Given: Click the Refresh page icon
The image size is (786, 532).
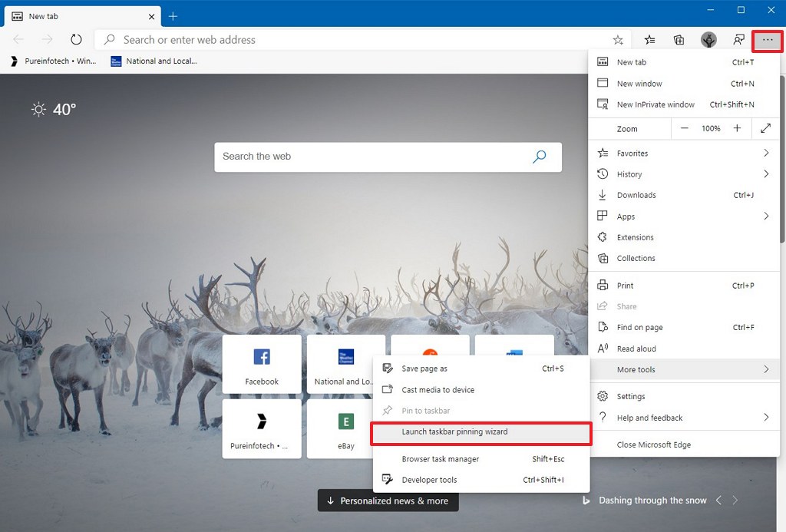Looking at the screenshot, I should 76,39.
